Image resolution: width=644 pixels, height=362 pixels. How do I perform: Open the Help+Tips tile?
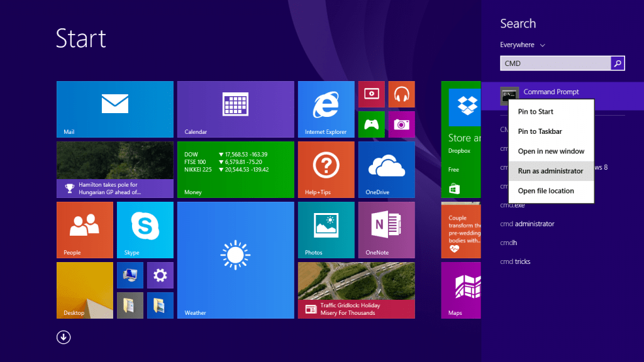click(326, 170)
